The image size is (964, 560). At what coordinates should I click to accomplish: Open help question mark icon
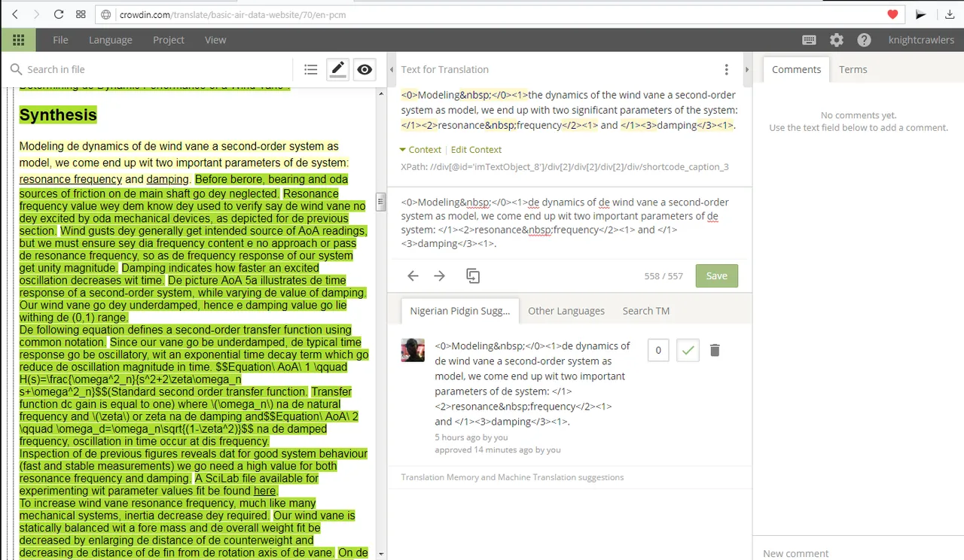(x=864, y=40)
